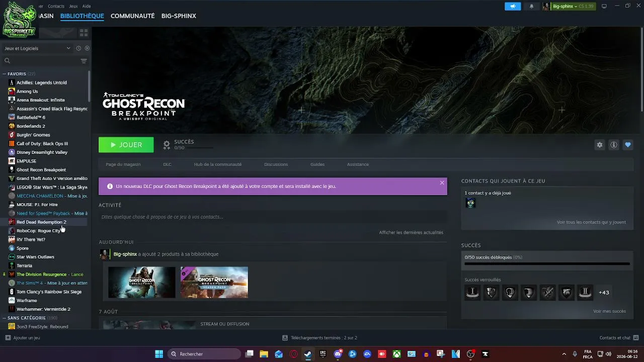Open the Page du magasin tab
This screenshot has width=644, height=362.
click(x=123, y=164)
